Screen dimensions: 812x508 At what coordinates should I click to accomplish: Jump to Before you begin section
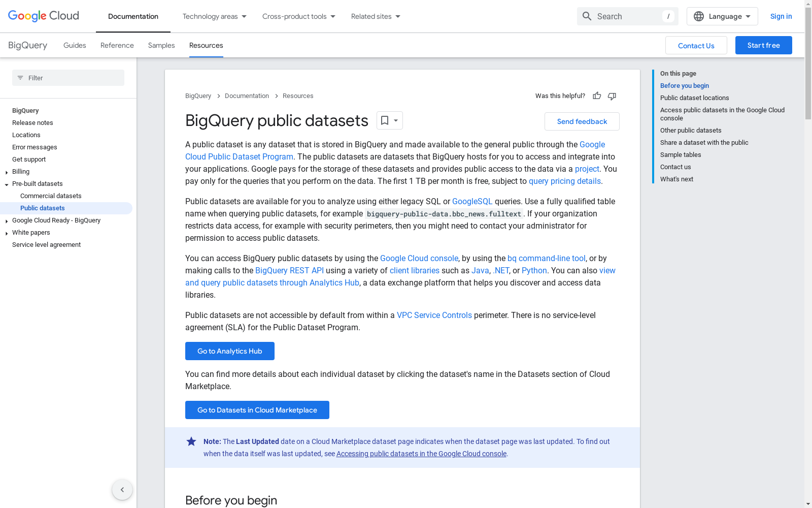click(x=685, y=86)
